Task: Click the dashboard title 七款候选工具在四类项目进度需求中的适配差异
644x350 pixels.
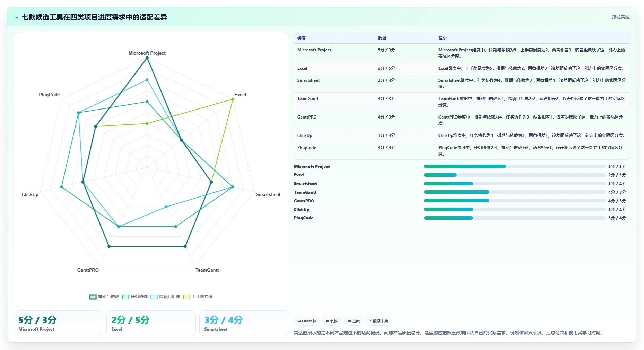Action: [x=94, y=17]
